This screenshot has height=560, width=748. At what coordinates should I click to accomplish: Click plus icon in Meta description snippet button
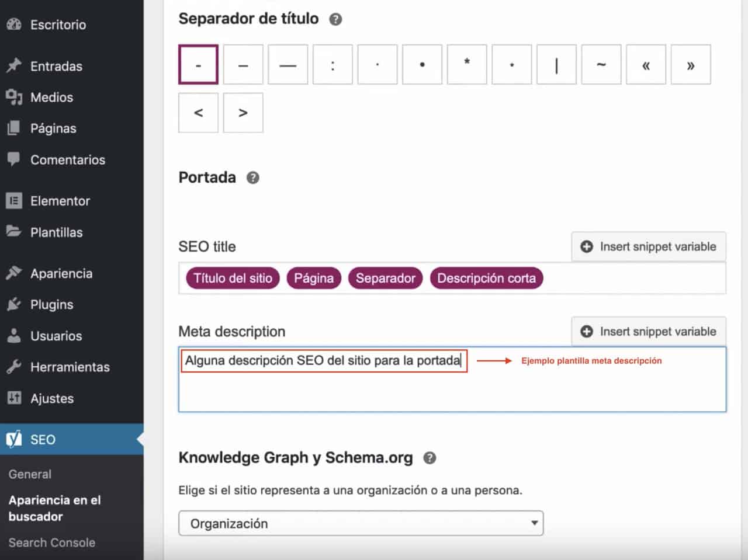[587, 332]
